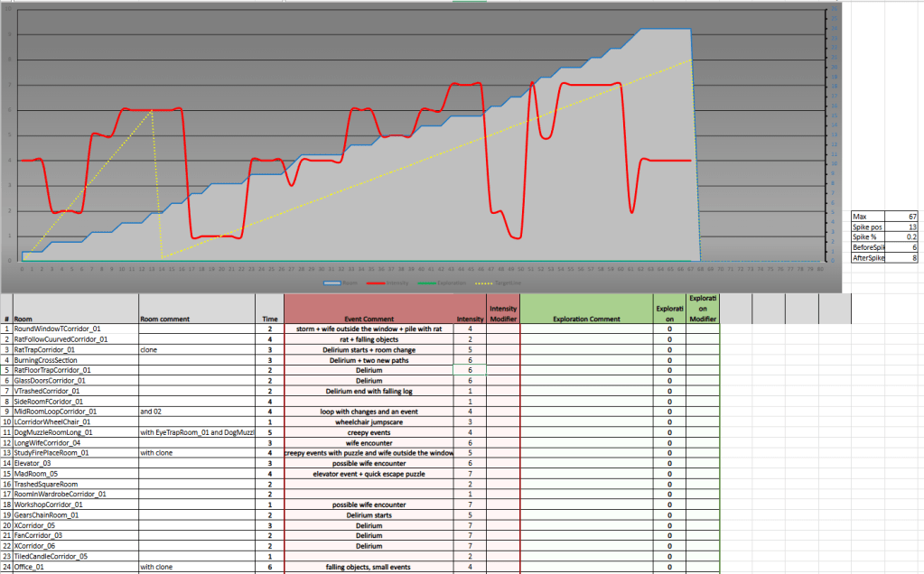The width and height of the screenshot is (924, 574).
Task: Select the Max value cell showing 67
Action: coord(905,218)
